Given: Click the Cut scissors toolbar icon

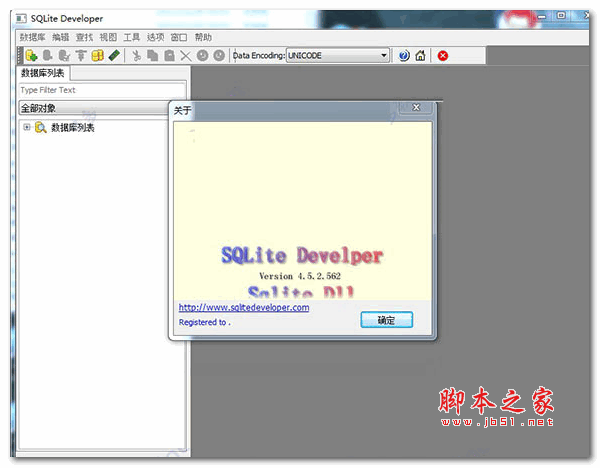Looking at the screenshot, I should coord(136,56).
